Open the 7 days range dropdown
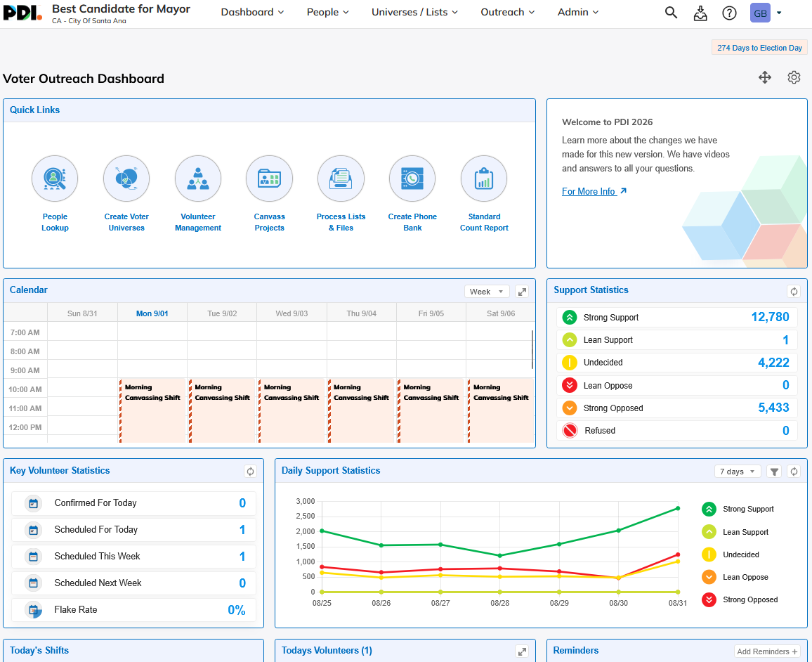The image size is (812, 662). [x=738, y=472]
